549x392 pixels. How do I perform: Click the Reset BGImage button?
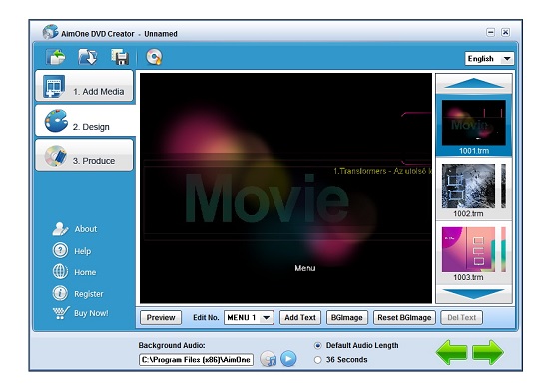coord(404,318)
